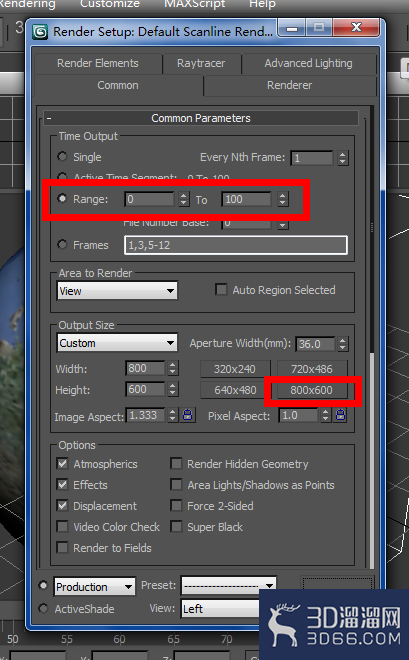Viewport: 409px width, 660px height.
Task: Select the Range radio button
Action: pos(62,198)
